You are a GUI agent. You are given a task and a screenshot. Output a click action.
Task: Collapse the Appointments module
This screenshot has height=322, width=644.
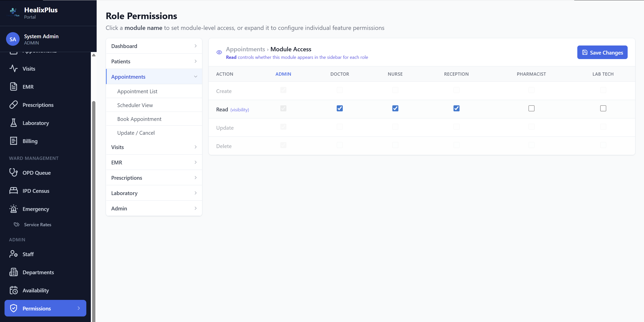(195, 76)
